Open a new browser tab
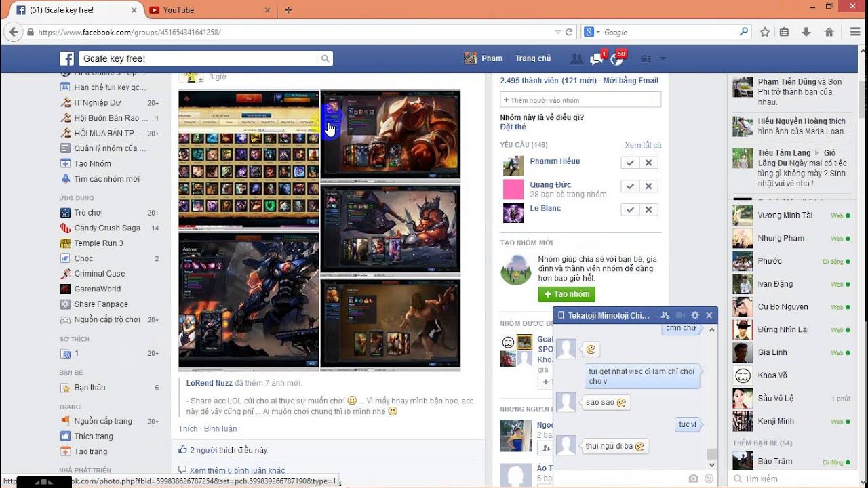The width and height of the screenshot is (868, 488). pyautogui.click(x=288, y=10)
